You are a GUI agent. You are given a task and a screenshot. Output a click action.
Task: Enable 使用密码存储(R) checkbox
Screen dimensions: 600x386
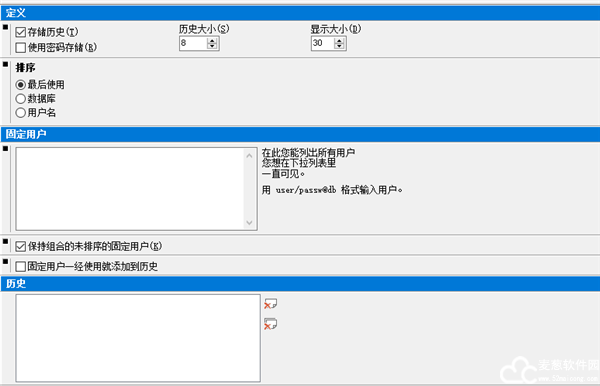[21, 47]
